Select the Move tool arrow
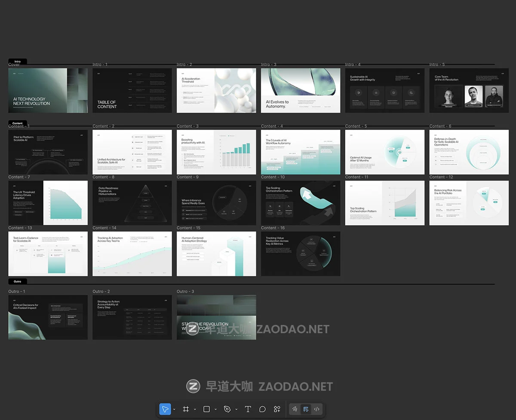Image resolution: width=516 pixels, height=420 pixels. 165,409
